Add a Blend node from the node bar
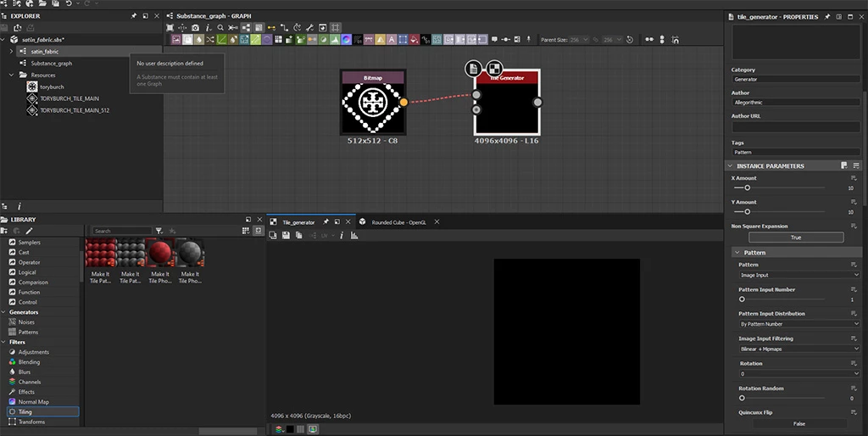This screenshot has width=868, height=436. pyautogui.click(x=187, y=39)
